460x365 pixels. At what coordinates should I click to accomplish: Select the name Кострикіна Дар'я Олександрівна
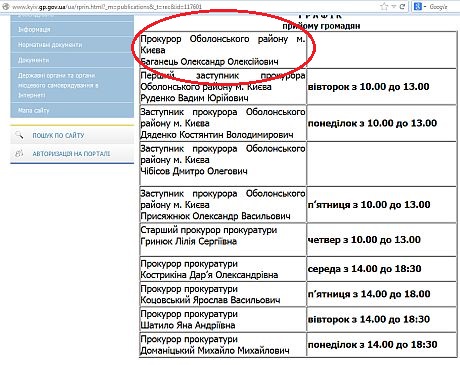209,275
